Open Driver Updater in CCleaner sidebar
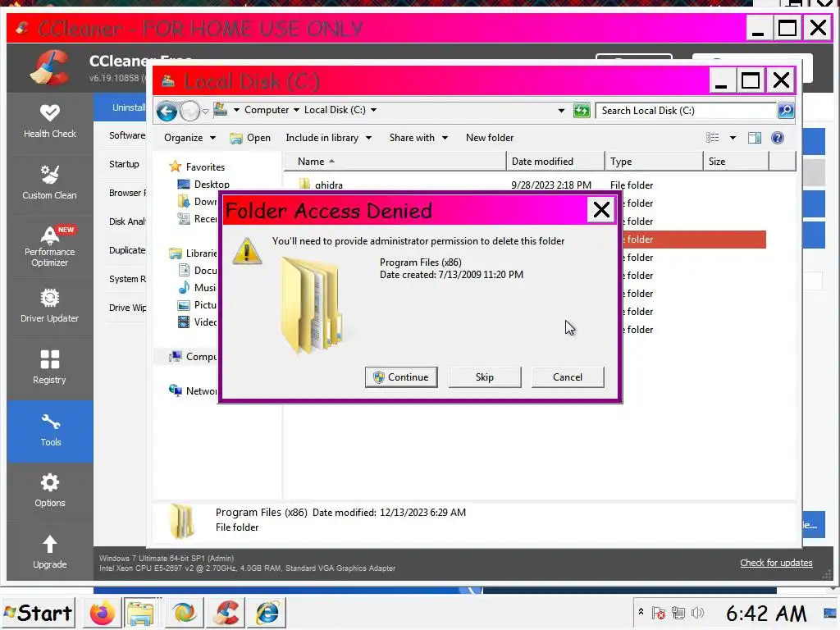Image resolution: width=840 pixels, height=630 pixels. click(50, 307)
